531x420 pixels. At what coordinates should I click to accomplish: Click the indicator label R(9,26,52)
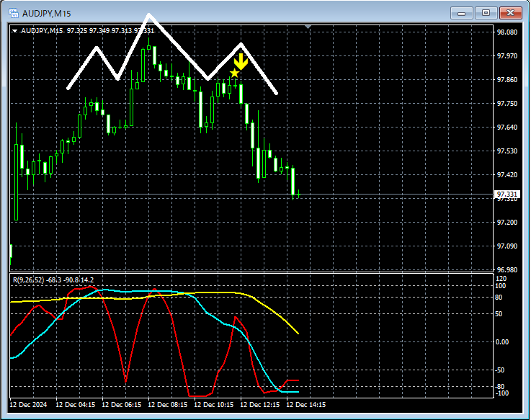point(28,280)
